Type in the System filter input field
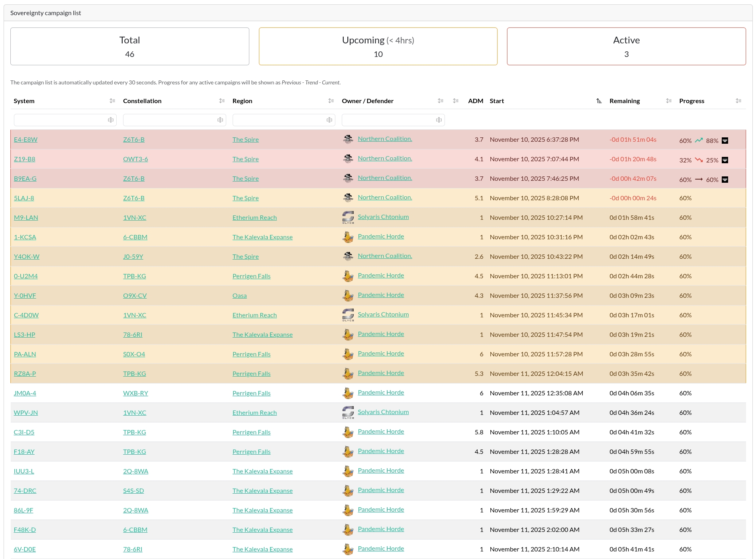The height and width of the screenshot is (559, 756). 60,120
